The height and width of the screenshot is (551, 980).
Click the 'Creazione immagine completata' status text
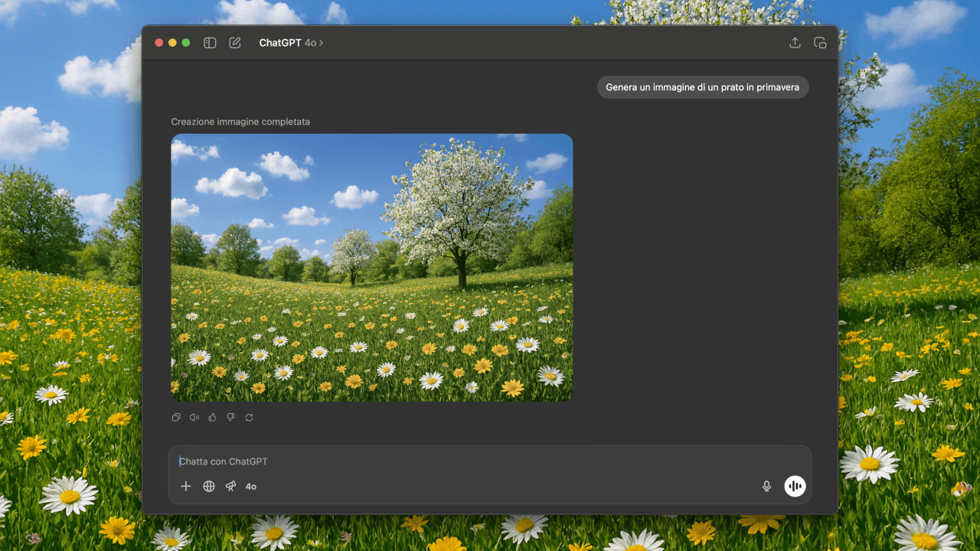[x=240, y=122]
